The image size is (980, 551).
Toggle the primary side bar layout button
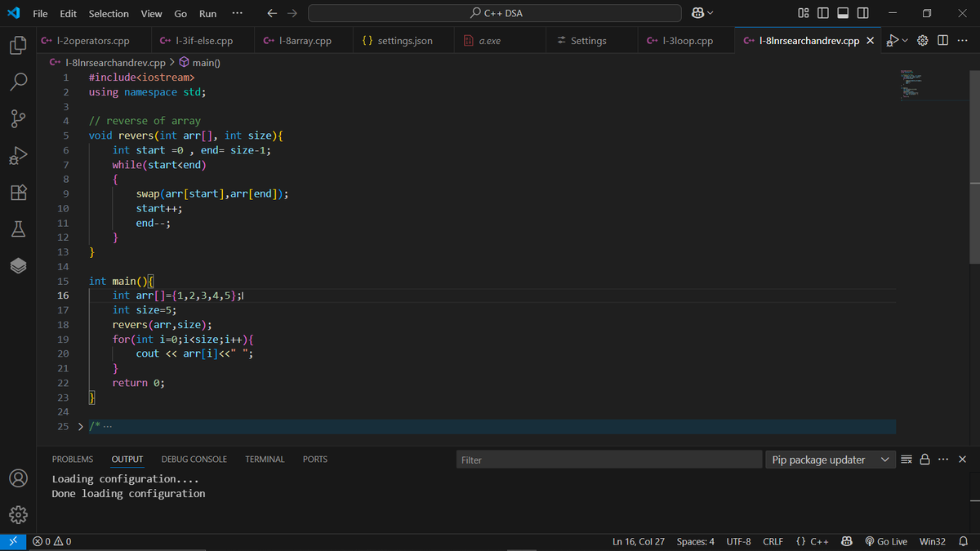click(822, 13)
